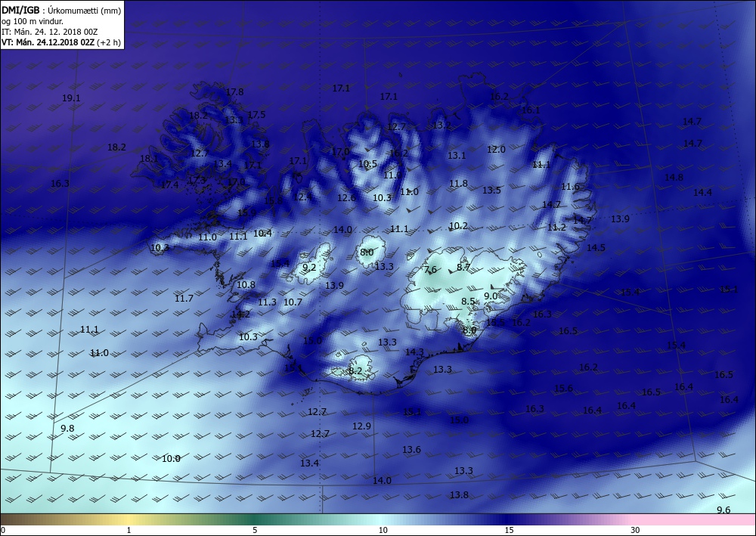Screen dimensions: 756x536
Task: Click the map value '15.6'
Action: [x=563, y=388]
